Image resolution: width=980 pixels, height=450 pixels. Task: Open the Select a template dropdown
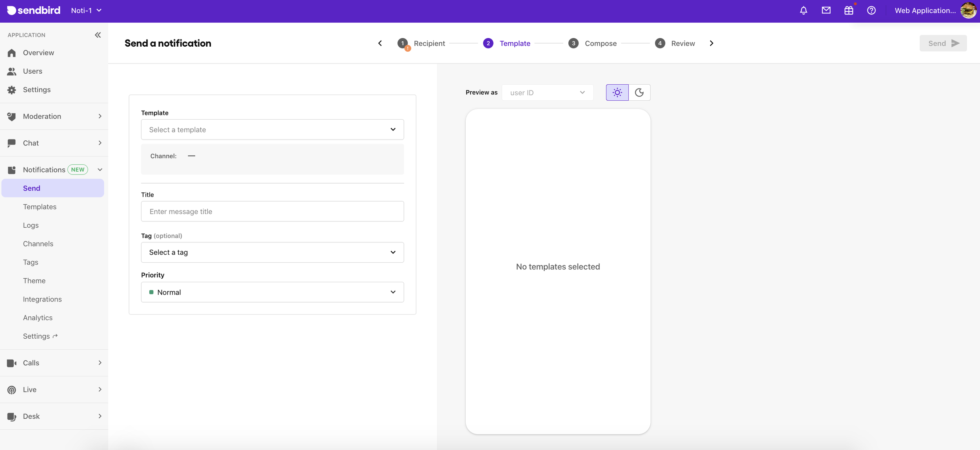pos(272,129)
